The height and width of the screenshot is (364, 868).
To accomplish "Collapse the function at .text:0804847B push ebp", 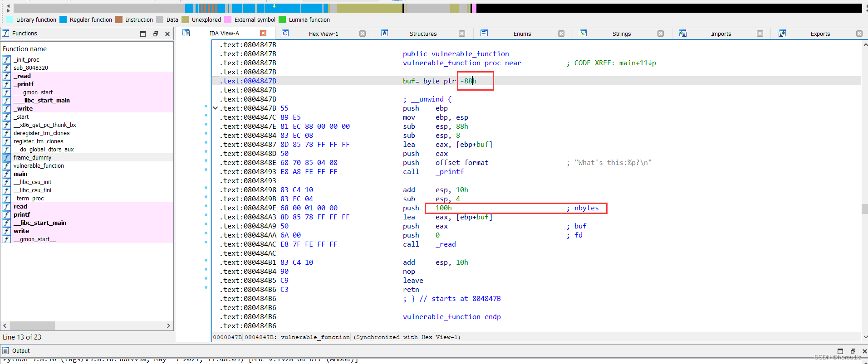I will [x=216, y=108].
